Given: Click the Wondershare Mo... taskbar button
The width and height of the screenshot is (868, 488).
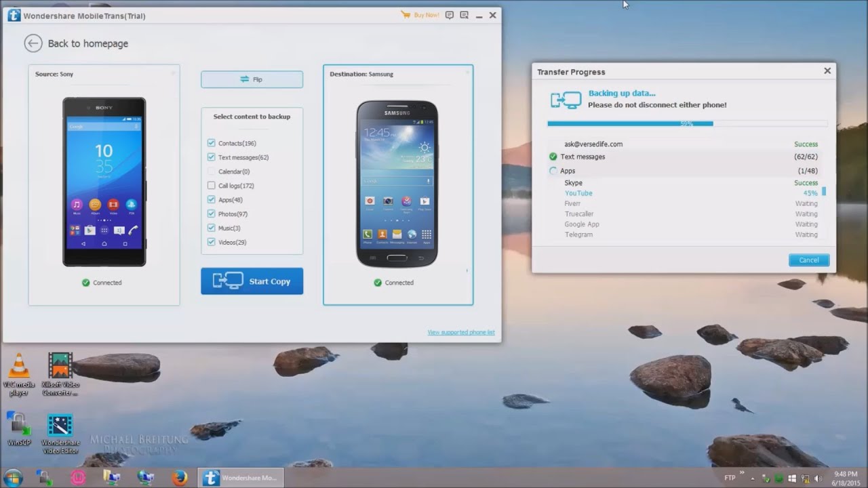Looking at the screenshot, I should coord(241,478).
